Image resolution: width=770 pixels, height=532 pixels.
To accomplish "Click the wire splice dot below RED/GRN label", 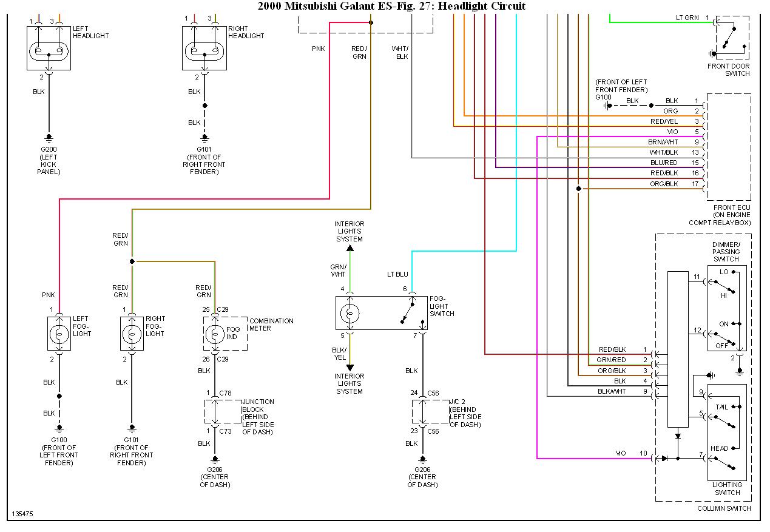I will [132, 262].
